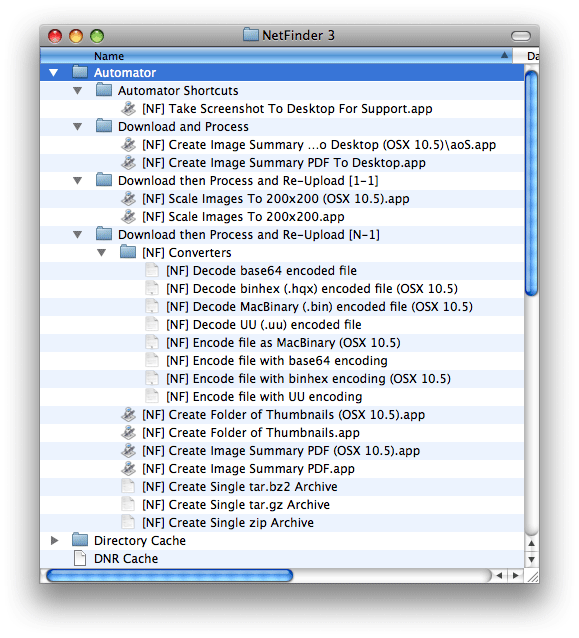Collapse the [NF] Converters folder
Viewport: 579px width, 638px height.
coord(101,253)
